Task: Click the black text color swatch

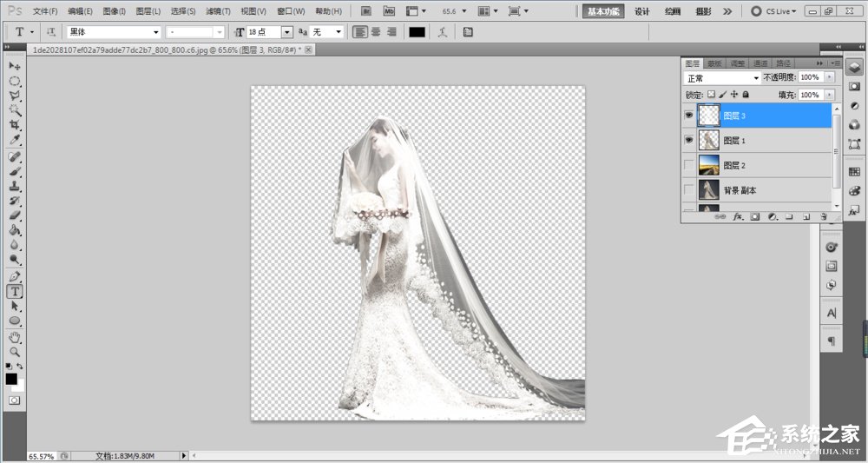Action: pos(418,31)
